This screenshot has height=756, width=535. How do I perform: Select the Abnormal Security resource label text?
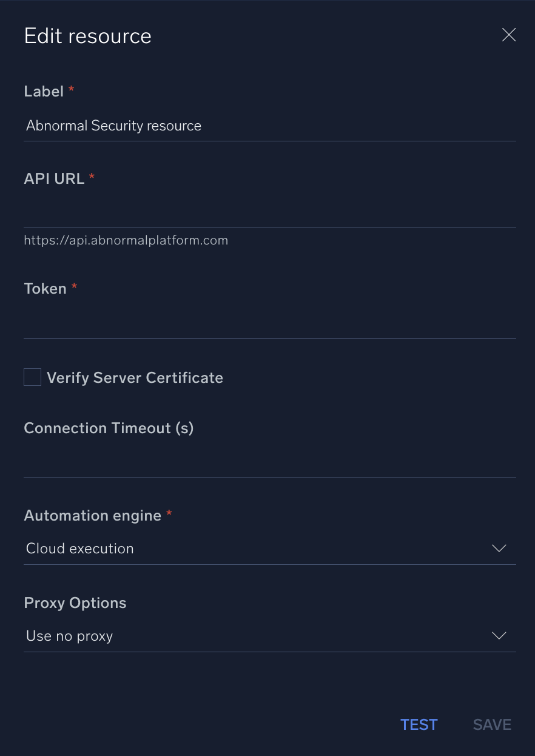pyautogui.click(x=113, y=126)
